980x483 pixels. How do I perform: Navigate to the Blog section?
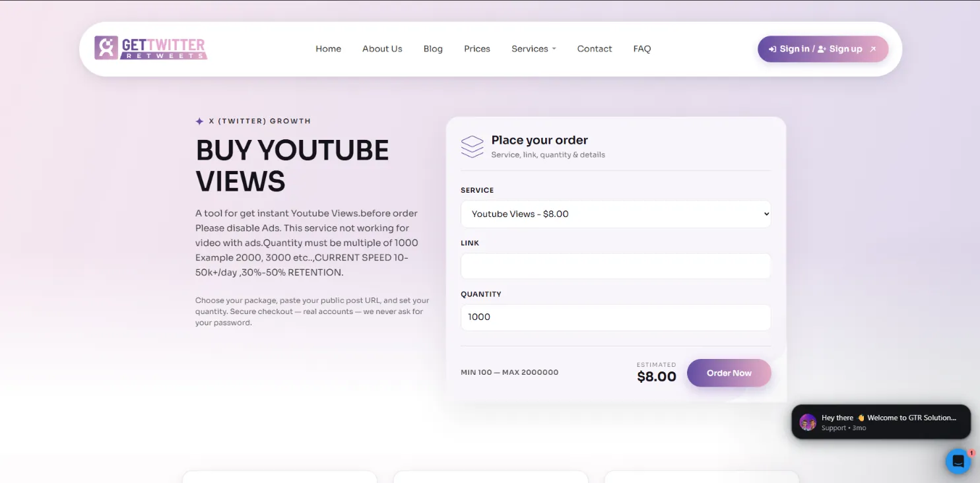(433, 48)
